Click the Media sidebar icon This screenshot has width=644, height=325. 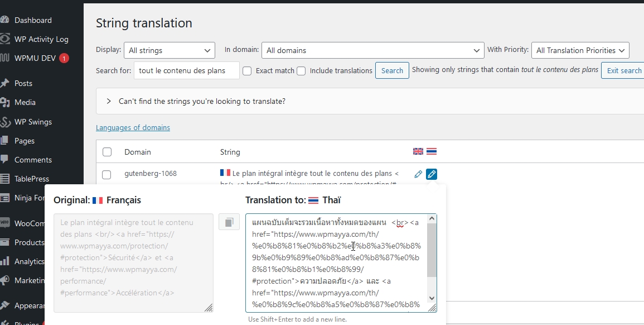(x=4, y=102)
